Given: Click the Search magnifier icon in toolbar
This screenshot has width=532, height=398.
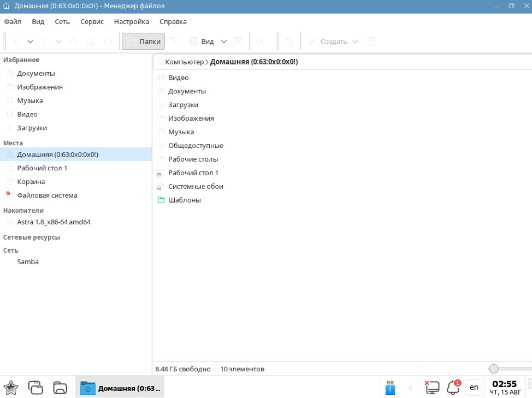Looking at the screenshot, I should [x=260, y=41].
